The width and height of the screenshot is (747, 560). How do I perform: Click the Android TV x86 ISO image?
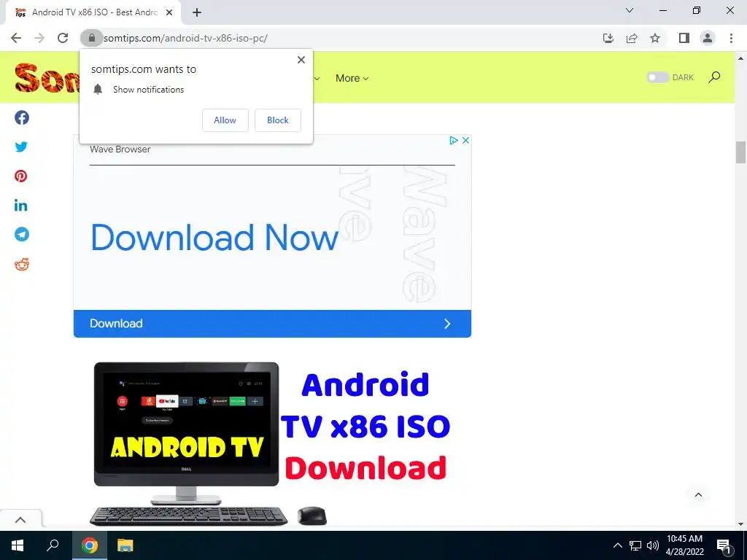(272, 443)
